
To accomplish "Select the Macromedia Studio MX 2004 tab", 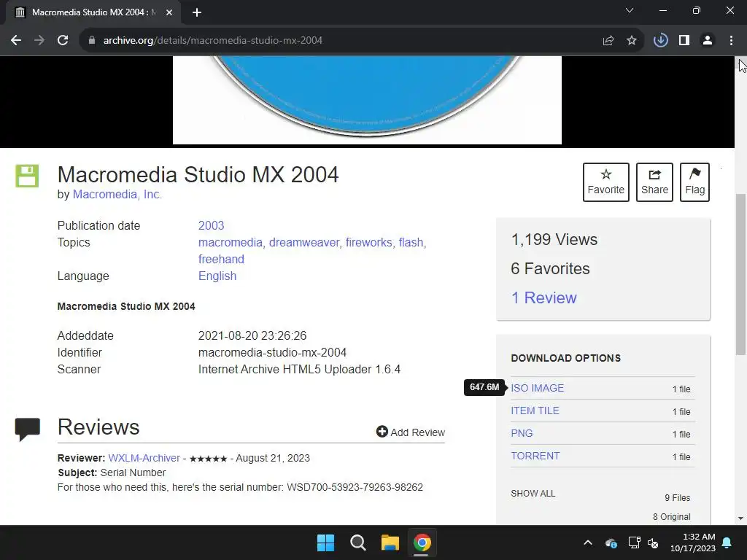I will click(x=93, y=12).
